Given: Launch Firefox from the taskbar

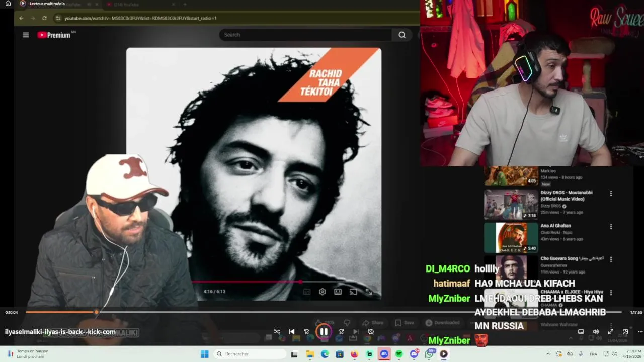Looking at the screenshot, I should coord(354,354).
